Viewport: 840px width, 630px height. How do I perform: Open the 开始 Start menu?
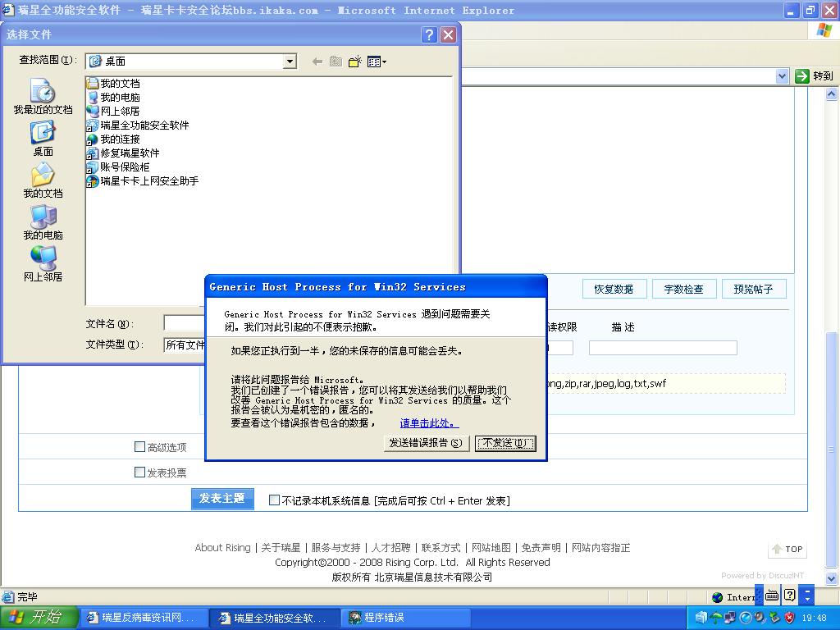tap(39, 618)
